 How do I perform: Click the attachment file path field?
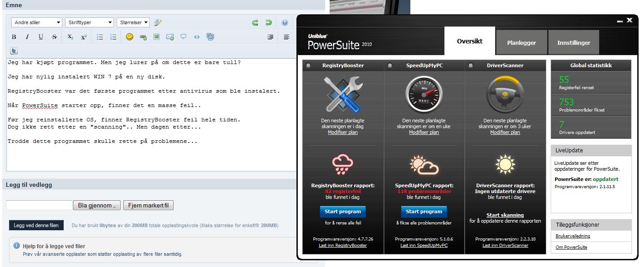[39, 205]
